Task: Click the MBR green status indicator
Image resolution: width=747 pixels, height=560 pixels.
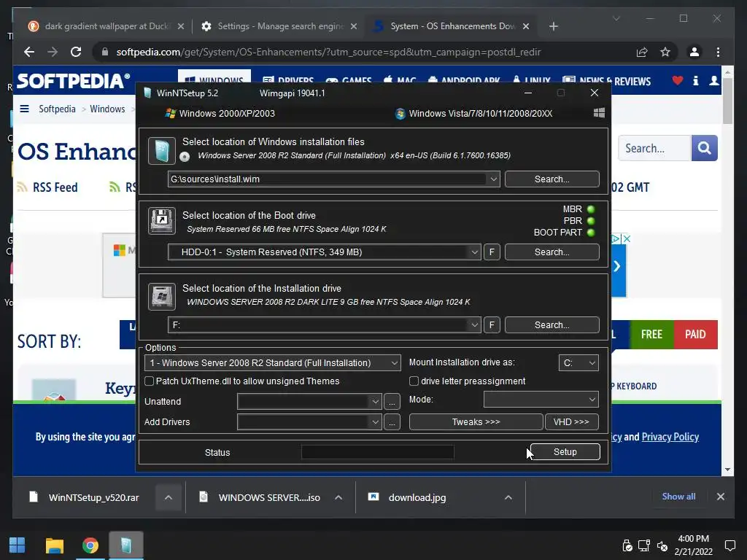Action: pyautogui.click(x=591, y=209)
